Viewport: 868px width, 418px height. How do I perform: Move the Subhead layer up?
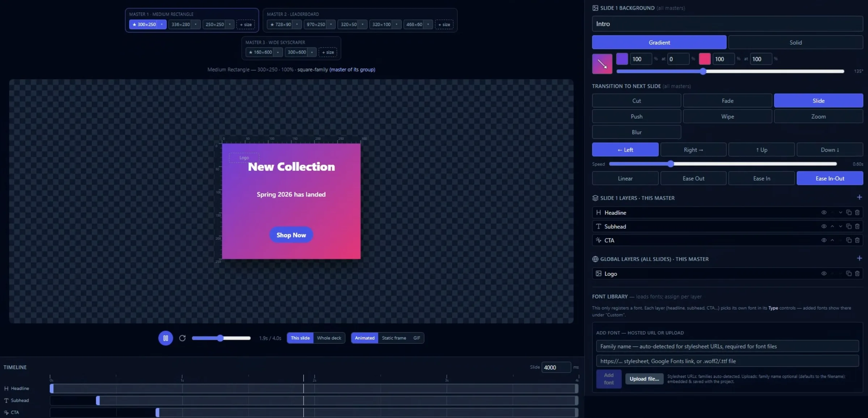point(832,226)
